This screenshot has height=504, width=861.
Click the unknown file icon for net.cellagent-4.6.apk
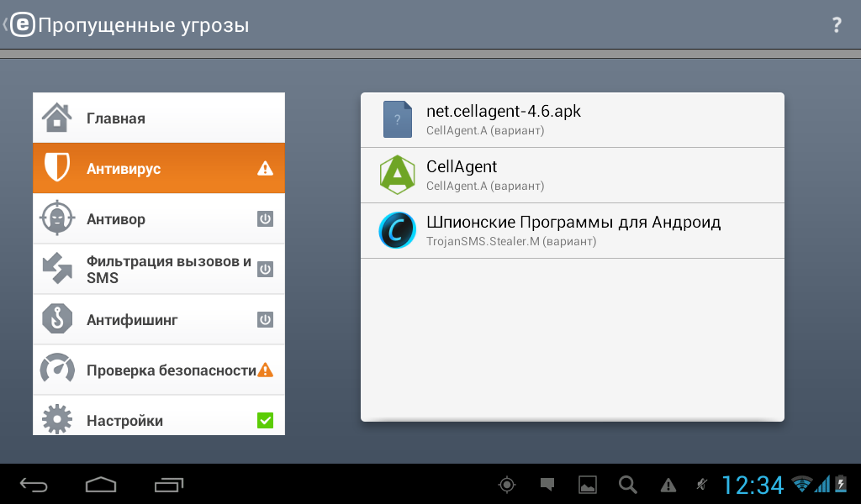click(x=397, y=119)
